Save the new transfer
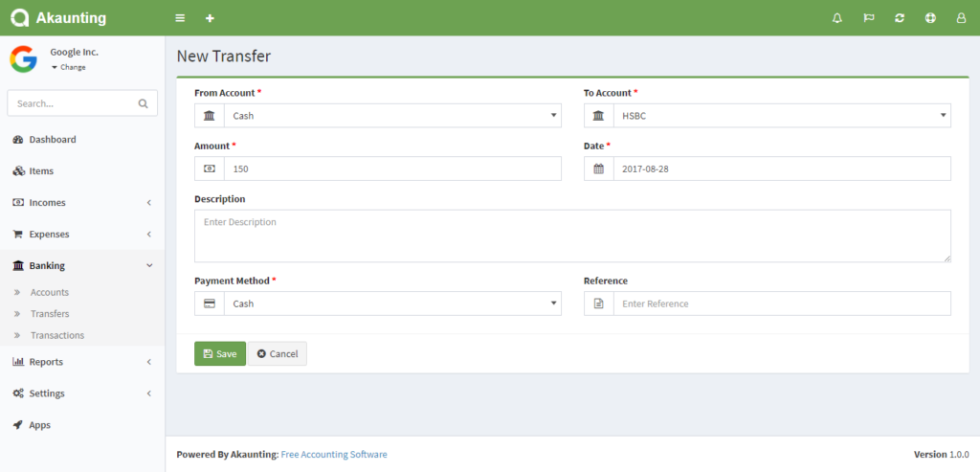This screenshot has width=980, height=472. [x=220, y=353]
